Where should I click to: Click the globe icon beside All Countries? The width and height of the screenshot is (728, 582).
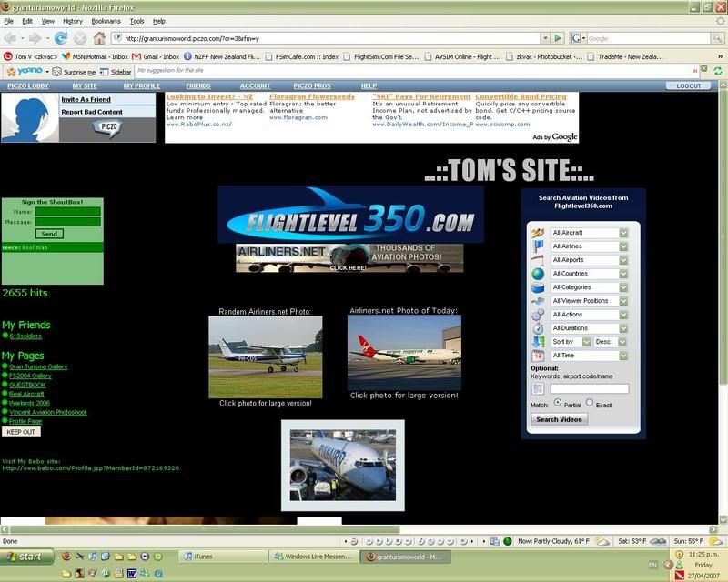tap(536, 273)
